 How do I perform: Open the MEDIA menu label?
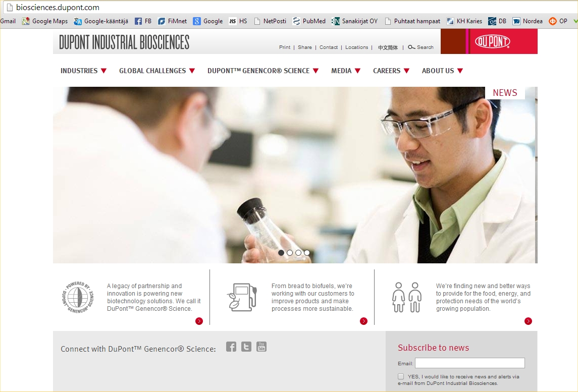point(341,71)
